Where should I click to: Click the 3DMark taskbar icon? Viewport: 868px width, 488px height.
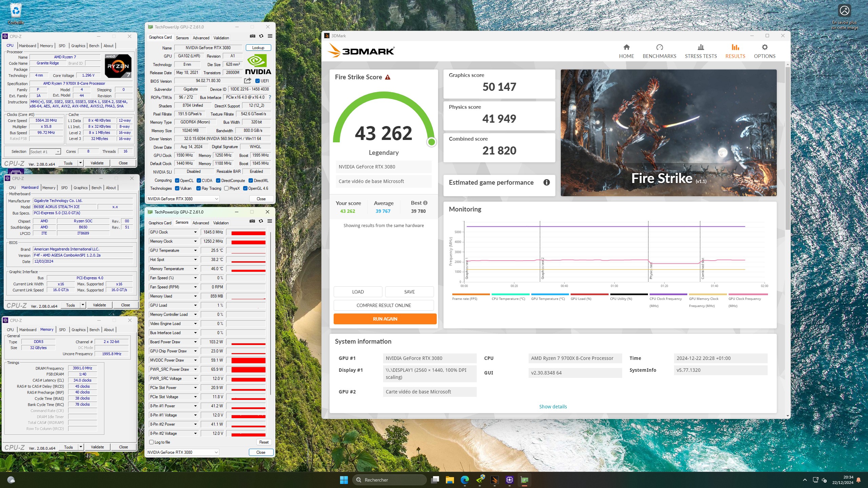click(494, 480)
